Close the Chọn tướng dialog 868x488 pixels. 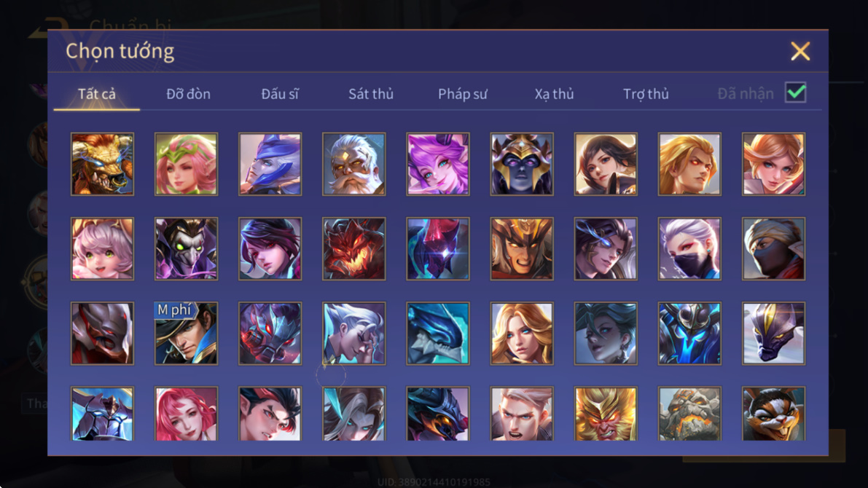pyautogui.click(x=800, y=51)
